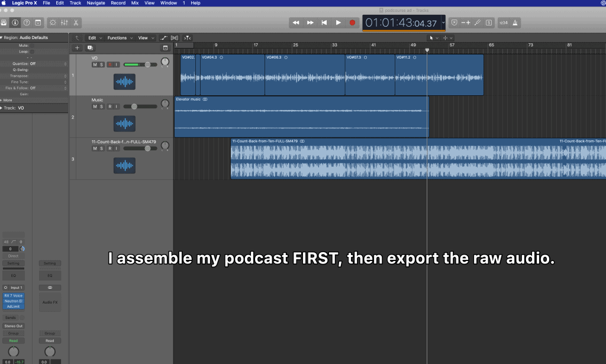Open the Window menu
The width and height of the screenshot is (606, 364).
pos(169,3)
